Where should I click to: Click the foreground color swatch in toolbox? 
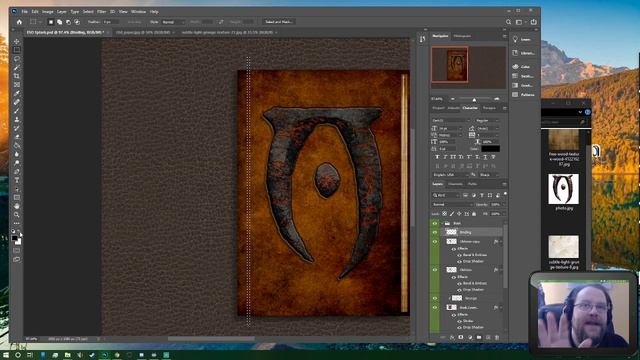[14, 238]
